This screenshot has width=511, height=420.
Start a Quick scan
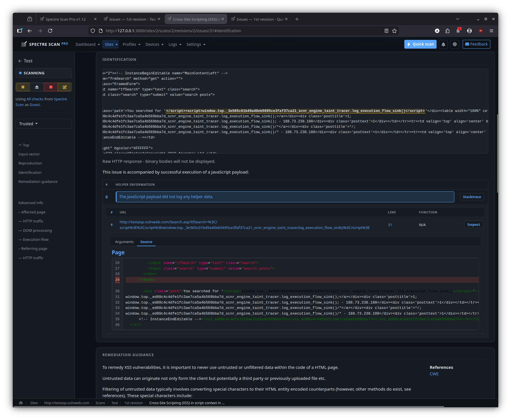point(420,44)
